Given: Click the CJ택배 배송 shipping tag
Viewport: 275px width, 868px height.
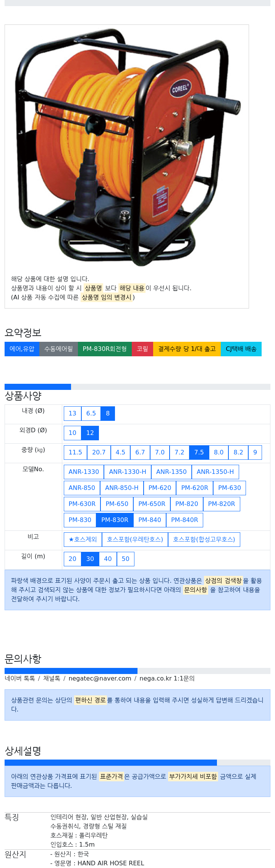Looking at the screenshot, I should (241, 349).
